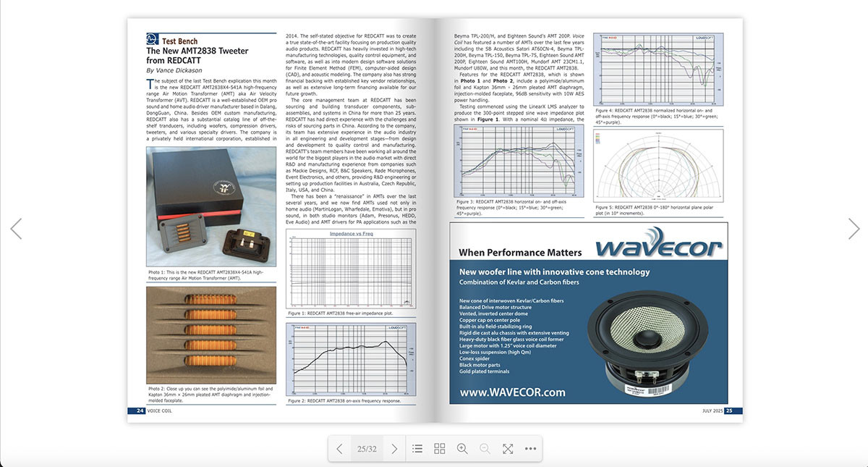The image size is (868, 467).
Task: Click toolbar previous page chevron
Action: [x=340, y=449]
